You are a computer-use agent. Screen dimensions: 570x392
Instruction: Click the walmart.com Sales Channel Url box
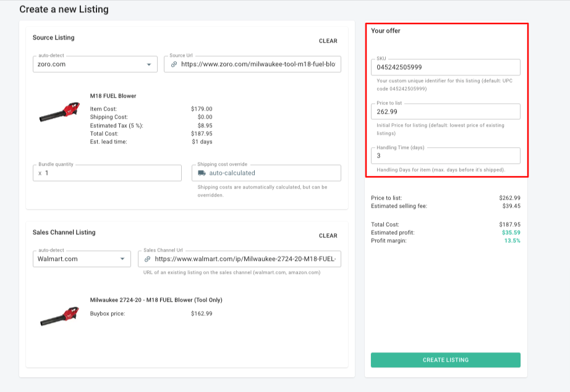(x=245, y=259)
